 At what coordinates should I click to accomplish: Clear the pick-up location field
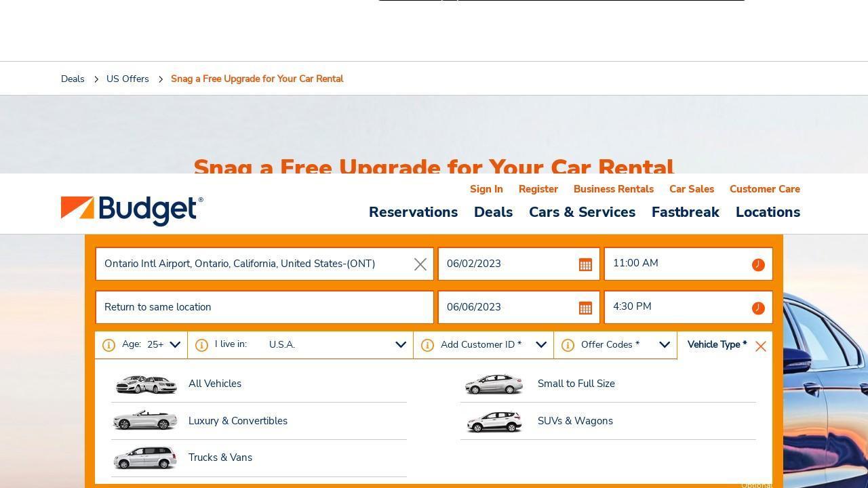point(420,264)
